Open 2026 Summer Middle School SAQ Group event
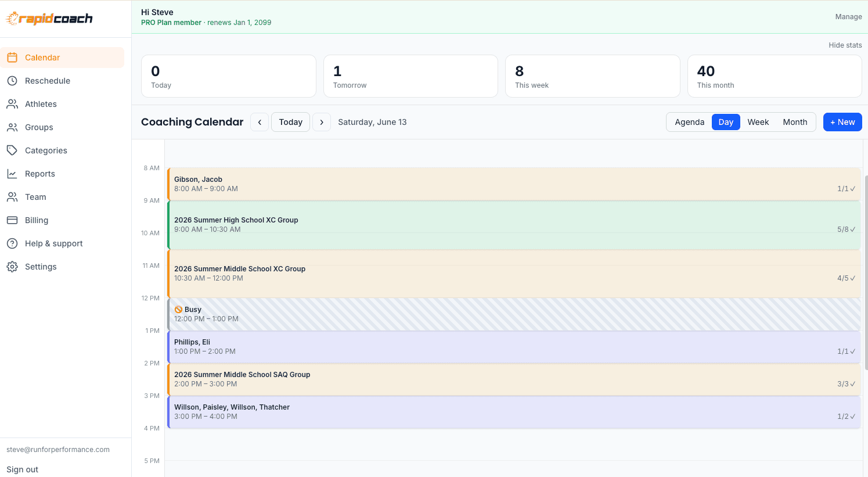868x477 pixels. point(514,379)
